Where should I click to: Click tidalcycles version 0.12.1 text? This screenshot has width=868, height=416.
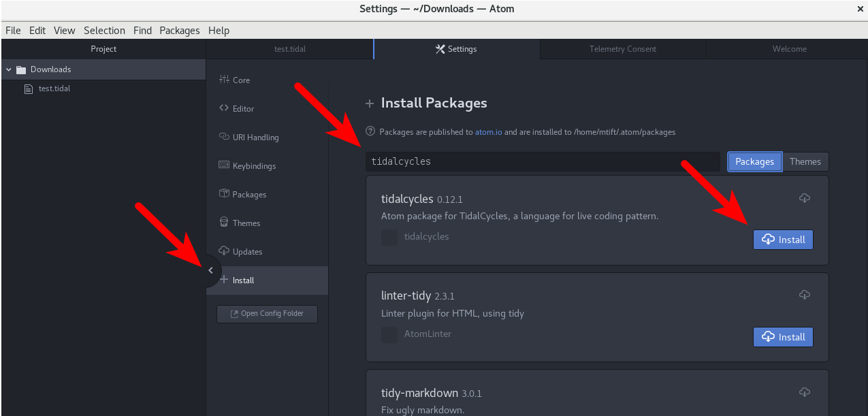(x=450, y=200)
